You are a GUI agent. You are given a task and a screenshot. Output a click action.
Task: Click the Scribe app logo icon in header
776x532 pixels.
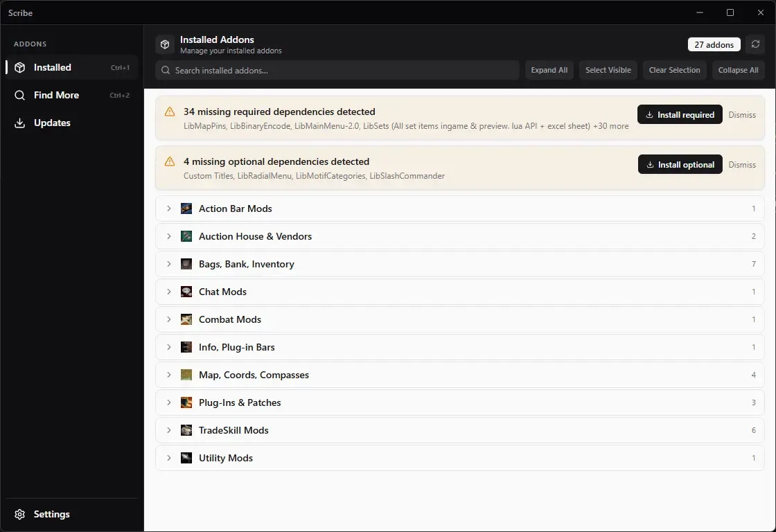coord(164,44)
